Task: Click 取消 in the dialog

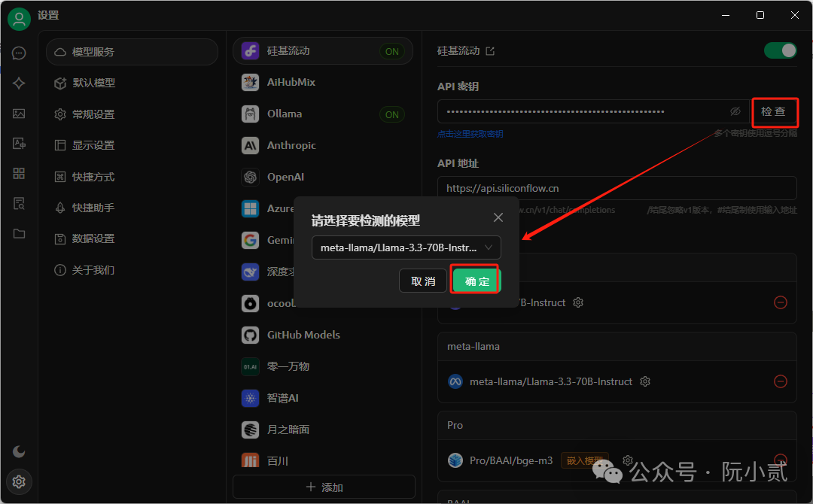Action: [x=423, y=281]
